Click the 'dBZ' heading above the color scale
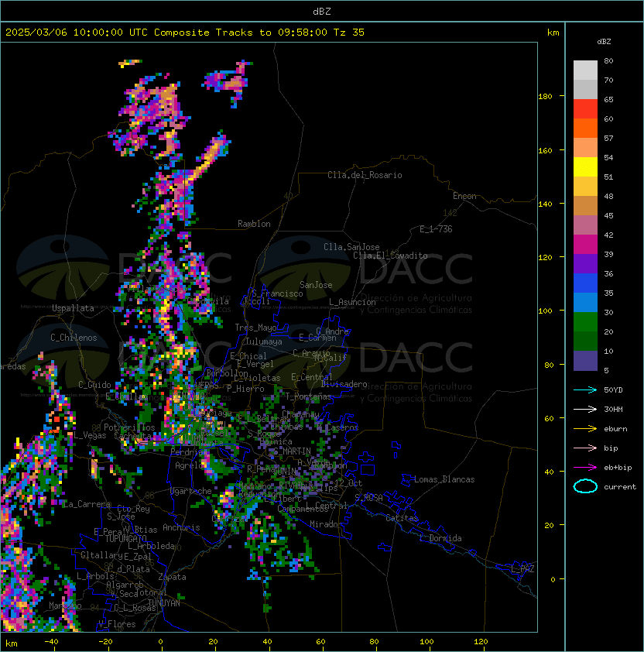Screen dimensions: 644x652 point(604,42)
